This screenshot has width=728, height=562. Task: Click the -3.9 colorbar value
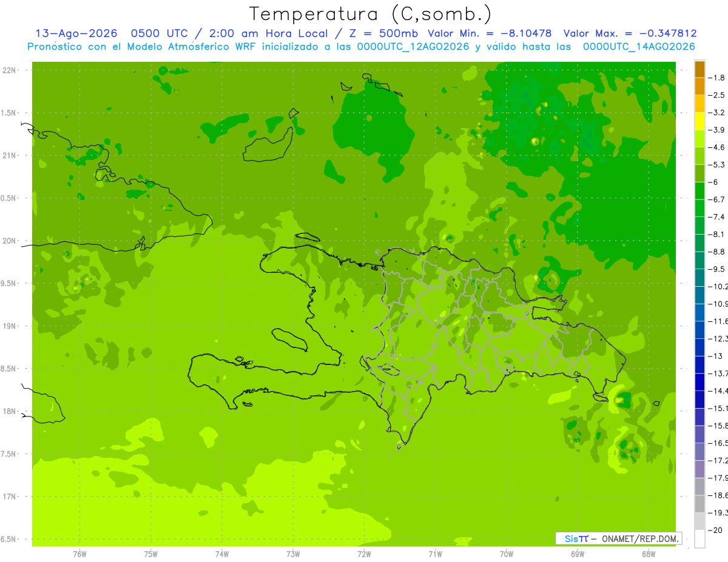click(716, 130)
